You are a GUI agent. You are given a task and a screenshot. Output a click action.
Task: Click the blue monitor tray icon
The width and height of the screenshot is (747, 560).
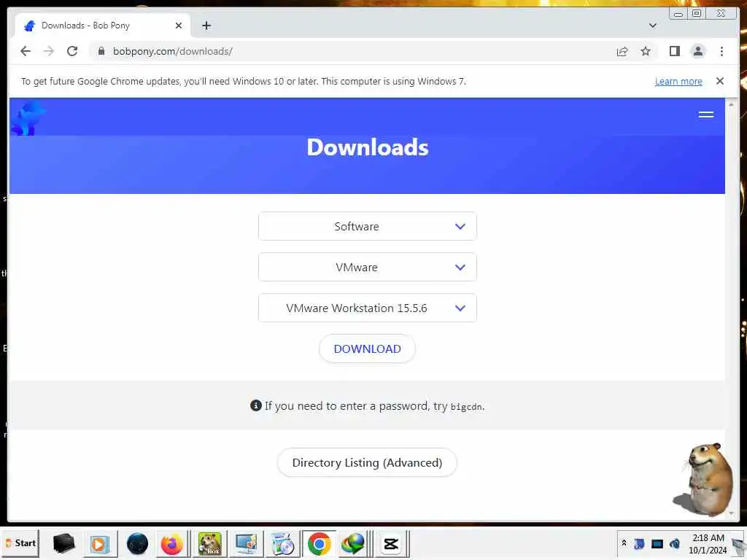[657, 543]
